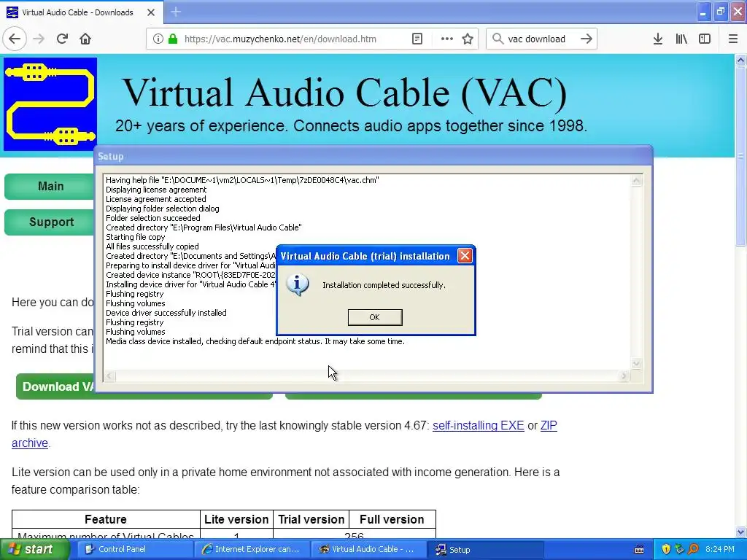Click the Setup log scroll-up arrow

[636, 181]
